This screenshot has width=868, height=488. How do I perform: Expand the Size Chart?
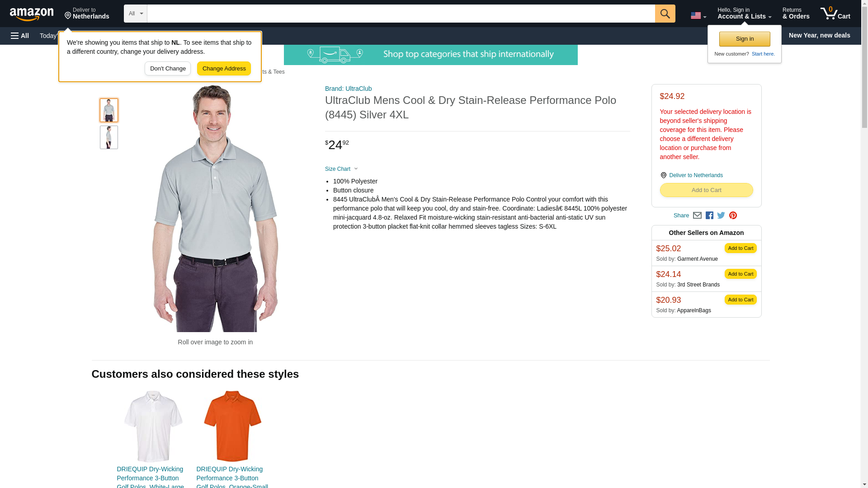point(341,169)
